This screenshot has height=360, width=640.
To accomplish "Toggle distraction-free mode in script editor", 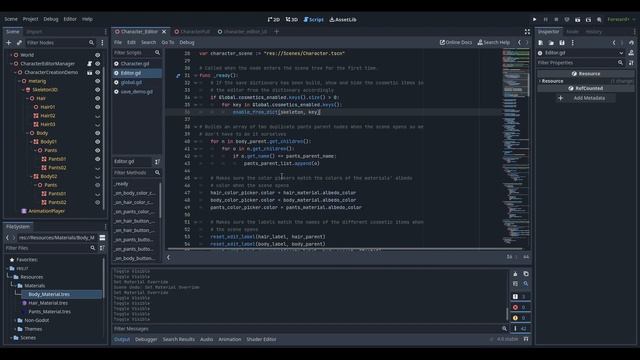I will [x=527, y=31].
